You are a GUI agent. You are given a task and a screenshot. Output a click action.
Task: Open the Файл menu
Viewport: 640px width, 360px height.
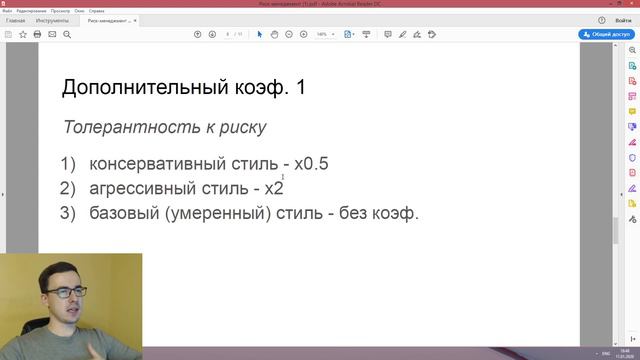(x=7, y=11)
